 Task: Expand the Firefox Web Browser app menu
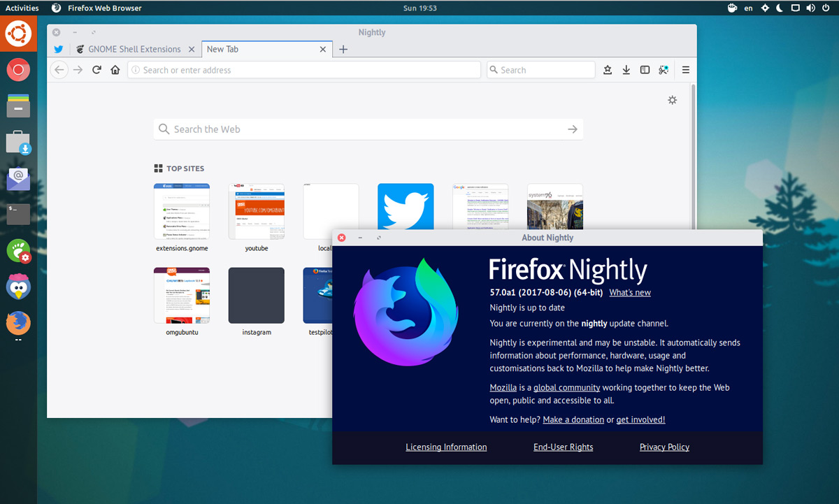(x=104, y=8)
